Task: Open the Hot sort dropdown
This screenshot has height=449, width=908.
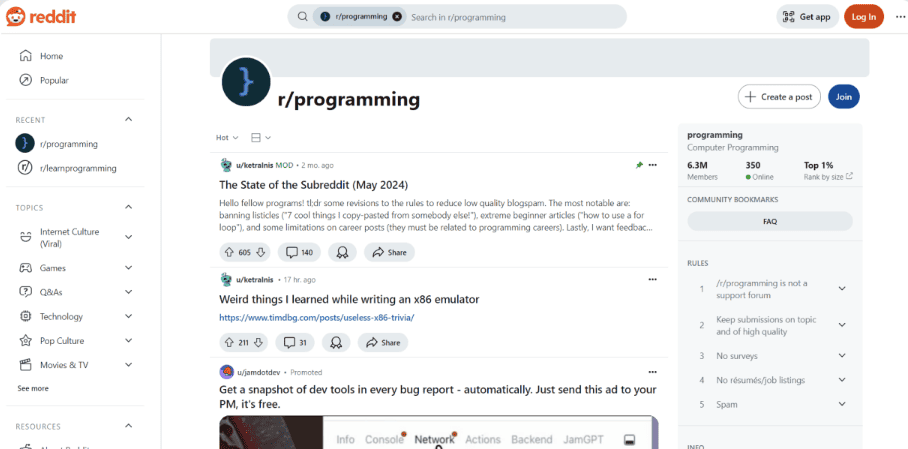Action: point(227,137)
